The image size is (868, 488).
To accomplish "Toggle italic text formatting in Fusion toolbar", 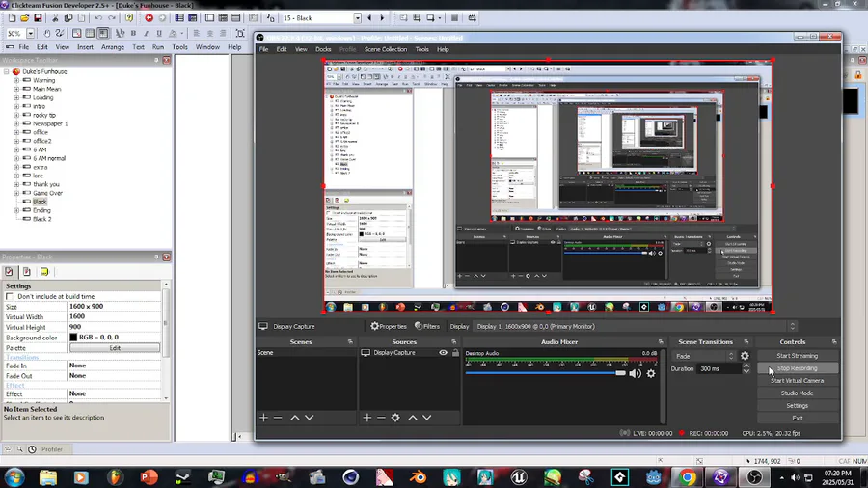I will [147, 33].
